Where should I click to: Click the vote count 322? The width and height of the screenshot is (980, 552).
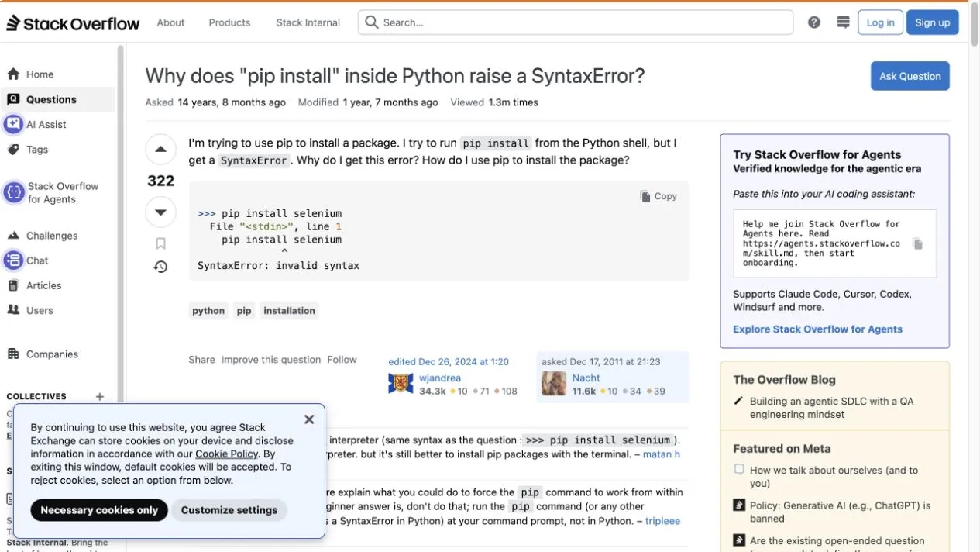coord(160,181)
